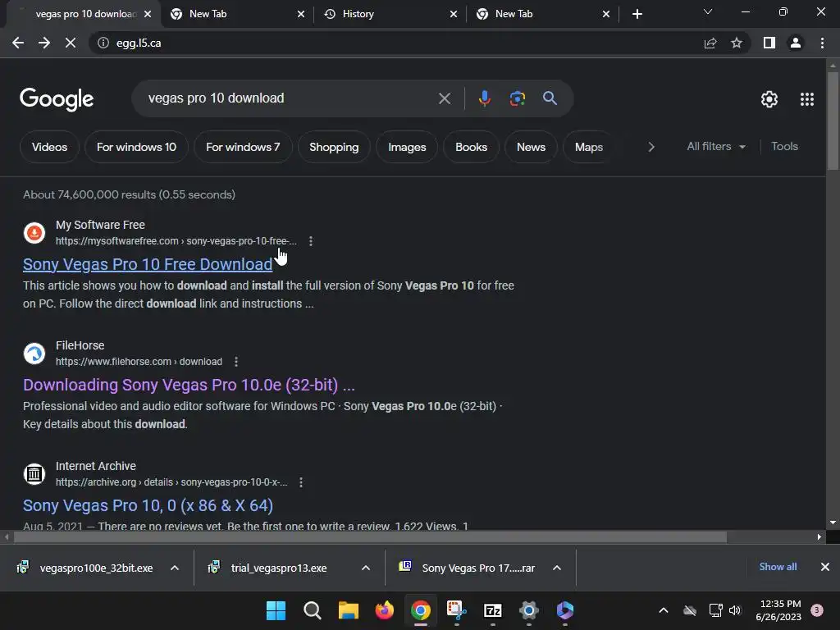Screen dimensions: 840x630
Task: Click the FileHorse site favicon
Action: point(34,353)
